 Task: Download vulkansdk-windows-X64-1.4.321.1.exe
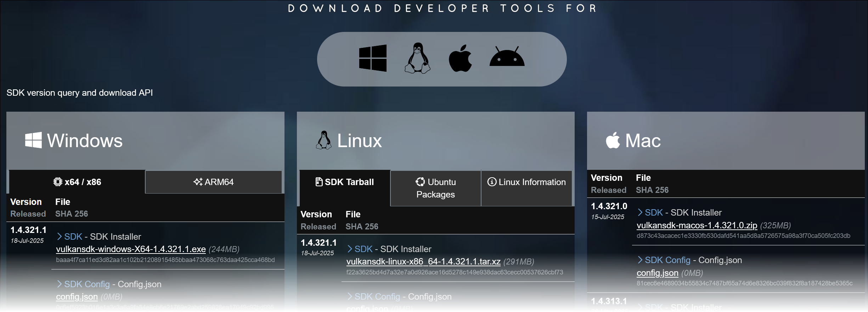(131, 249)
